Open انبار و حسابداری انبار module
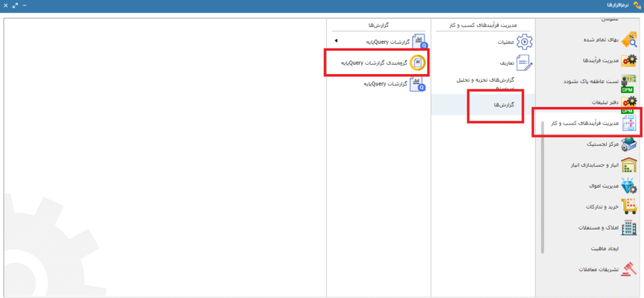The width and height of the screenshot is (644, 298). click(628, 165)
